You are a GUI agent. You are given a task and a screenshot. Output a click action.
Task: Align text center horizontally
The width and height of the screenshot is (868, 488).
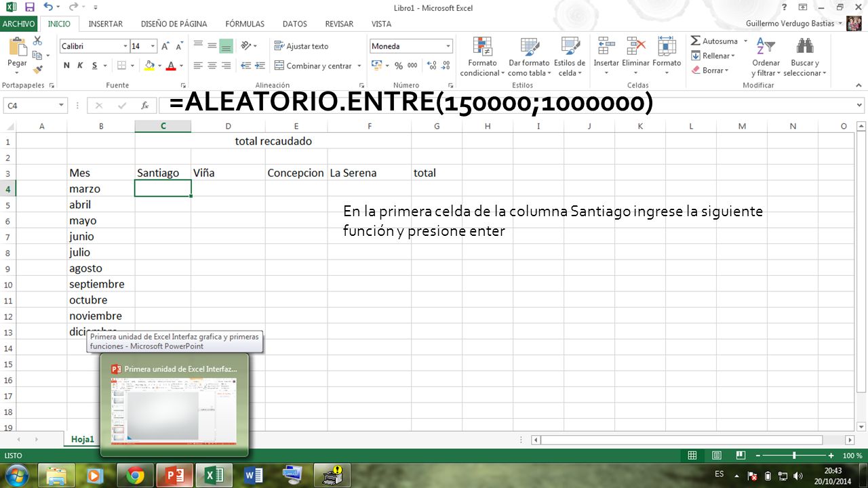[212, 66]
